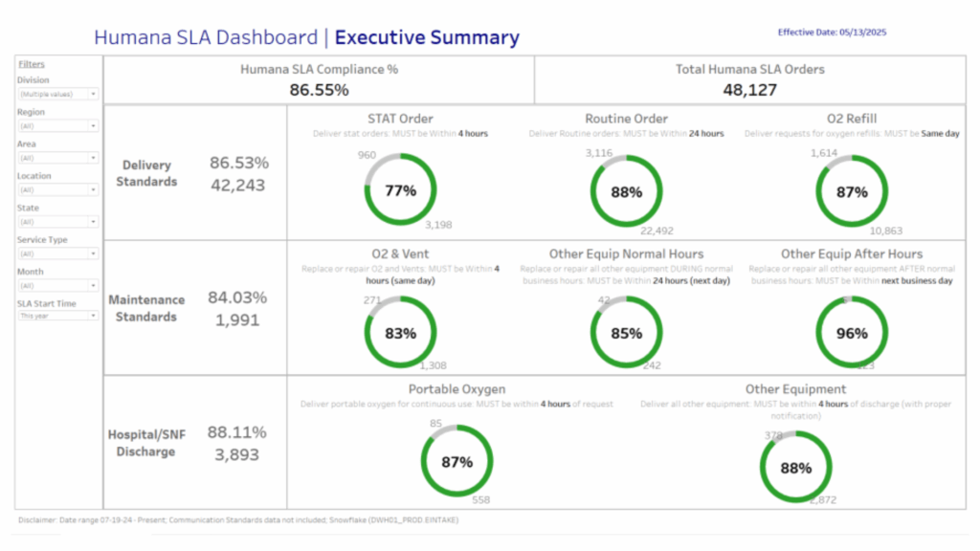Open the SLA Start Time dropdown
This screenshot has height=551, width=980.
(58, 315)
